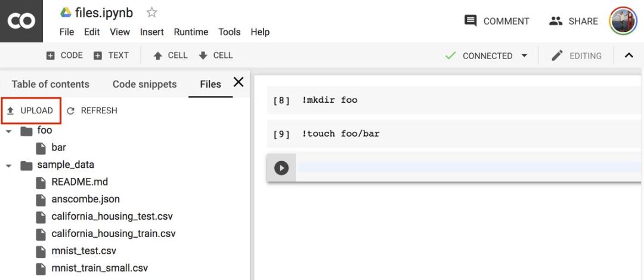The height and width of the screenshot is (280, 644).
Task: Collapse the foo folder
Action: [9, 131]
